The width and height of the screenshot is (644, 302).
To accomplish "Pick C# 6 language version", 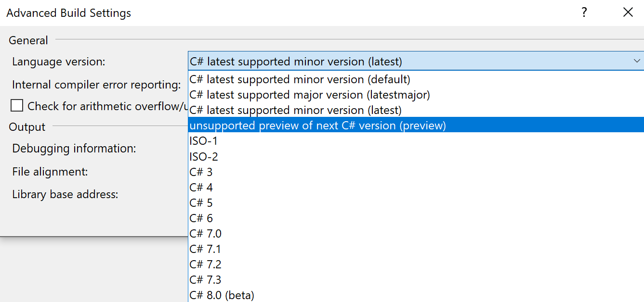I will (x=201, y=218).
